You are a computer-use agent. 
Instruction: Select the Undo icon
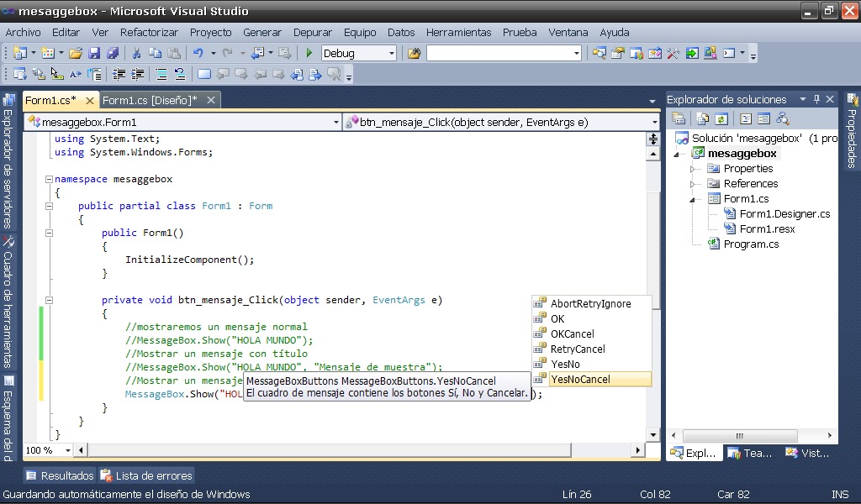point(198,52)
